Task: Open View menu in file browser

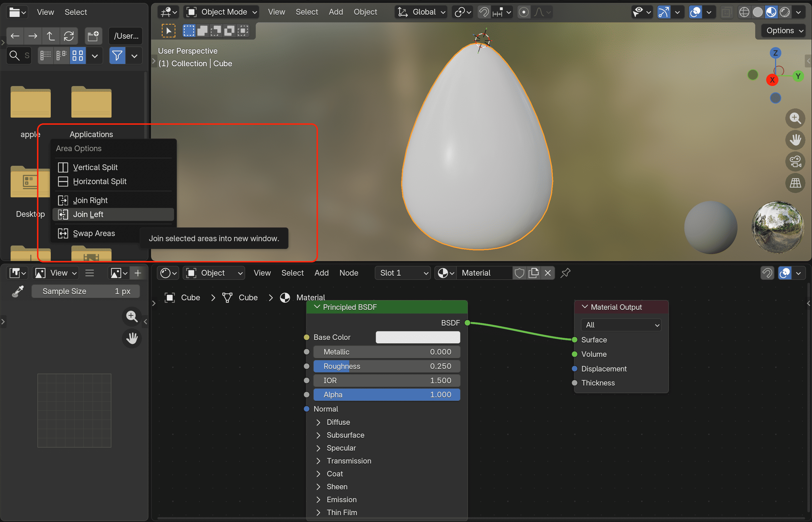Action: tap(45, 12)
